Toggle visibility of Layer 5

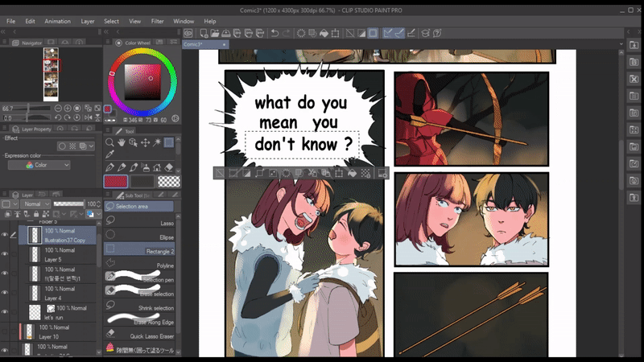(x=5, y=254)
